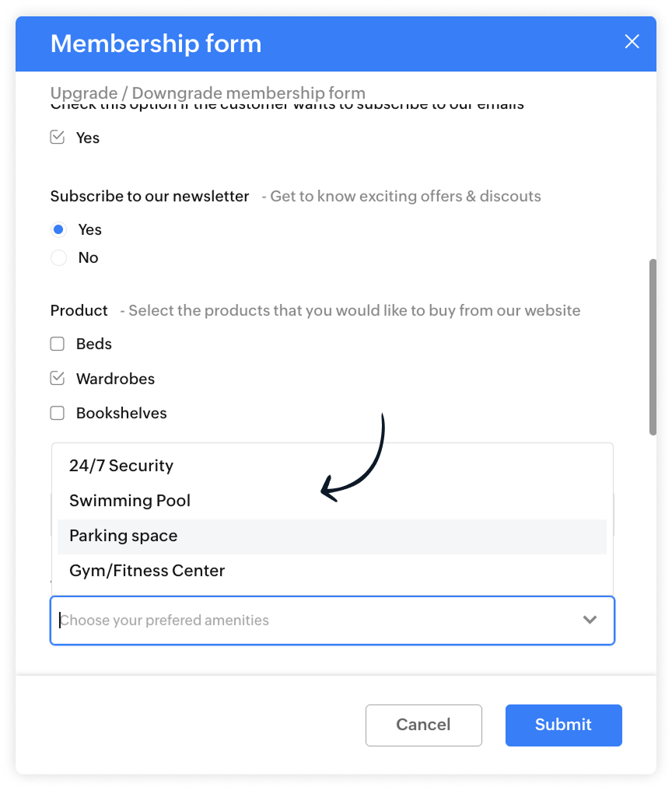Uncheck the Wardrobes product checkbox
The height and width of the screenshot is (790, 672).
coord(58,379)
